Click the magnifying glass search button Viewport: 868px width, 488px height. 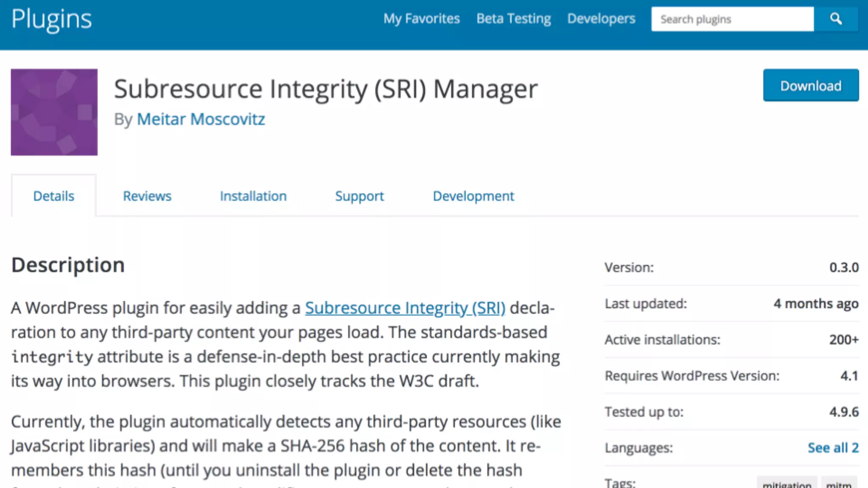[x=836, y=19]
